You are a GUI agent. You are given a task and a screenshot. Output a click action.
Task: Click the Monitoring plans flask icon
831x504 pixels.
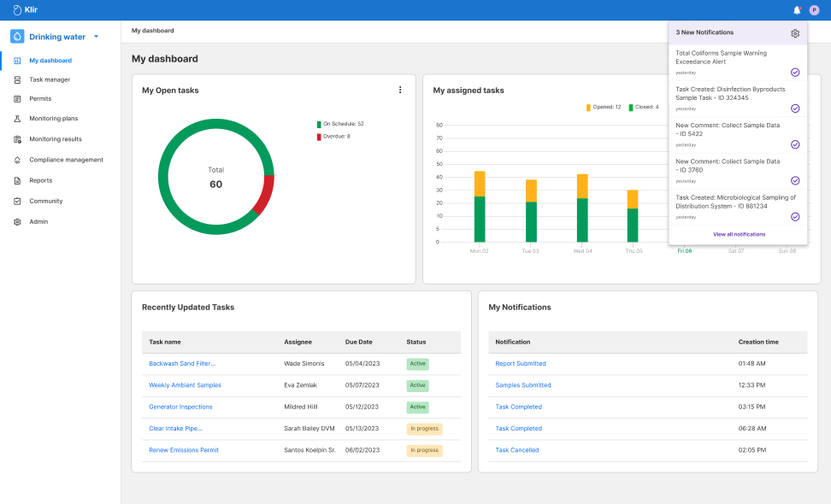point(17,119)
